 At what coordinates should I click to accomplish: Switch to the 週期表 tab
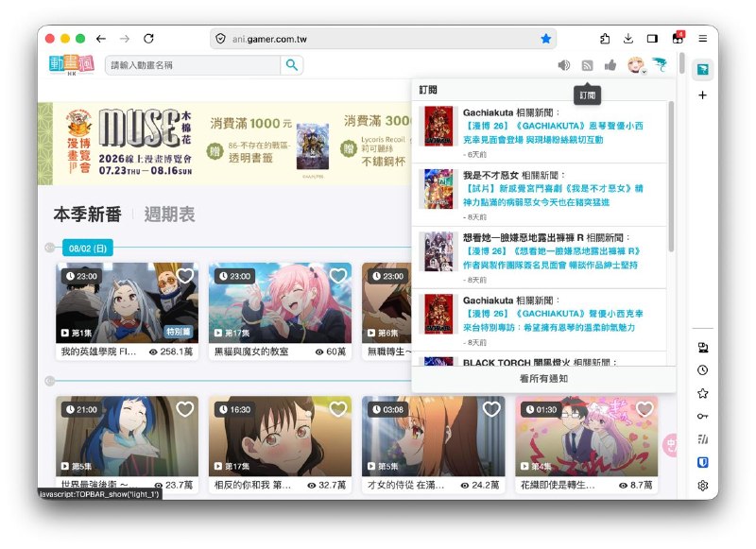[x=169, y=214]
